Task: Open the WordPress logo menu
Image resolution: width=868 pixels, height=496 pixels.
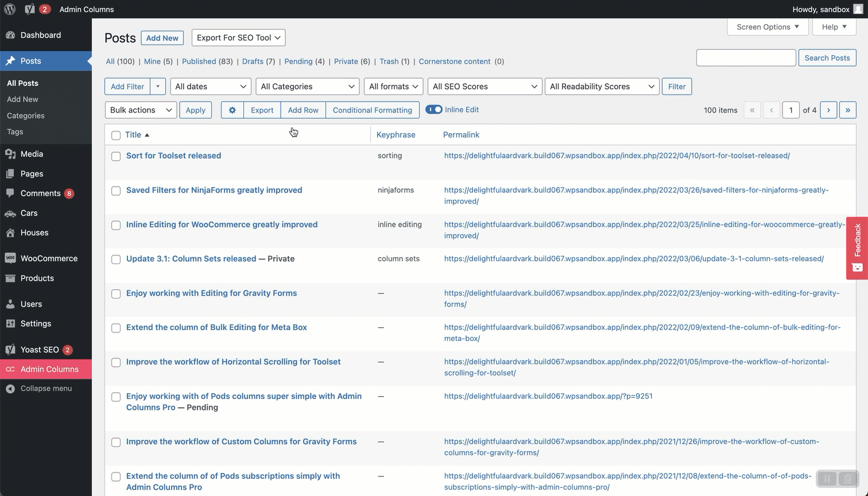Action: (x=10, y=9)
